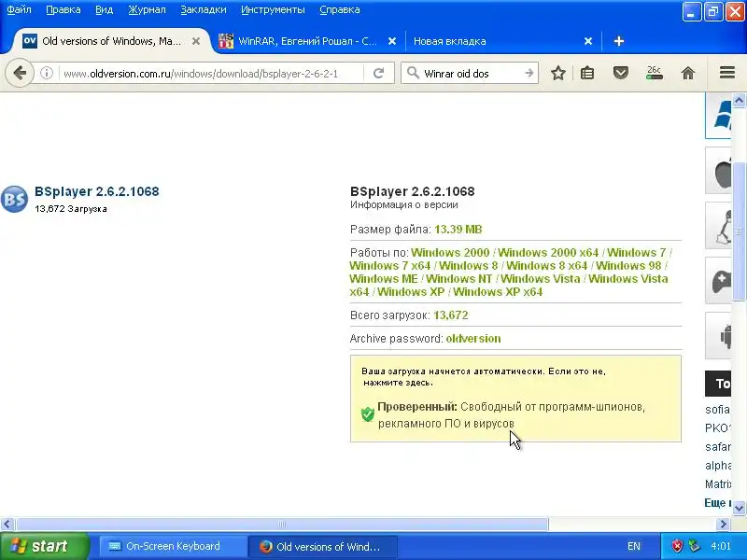Screen dimensions: 747x560
Task: Switch to the WinRAR, Евгений Рошал tab
Action: pos(307,41)
